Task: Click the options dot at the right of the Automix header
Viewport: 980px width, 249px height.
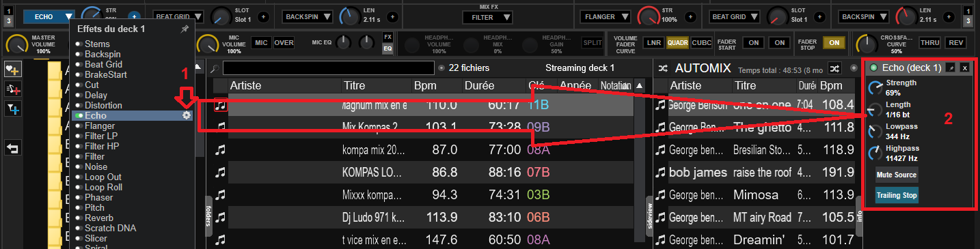Action: coord(854,68)
